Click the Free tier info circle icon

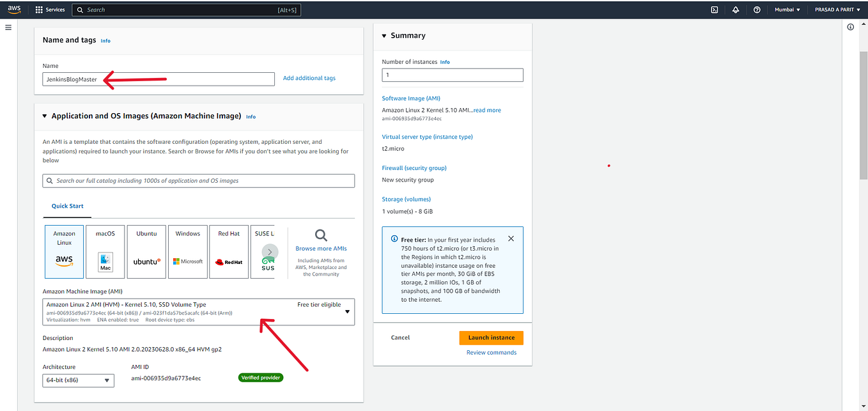[394, 239]
